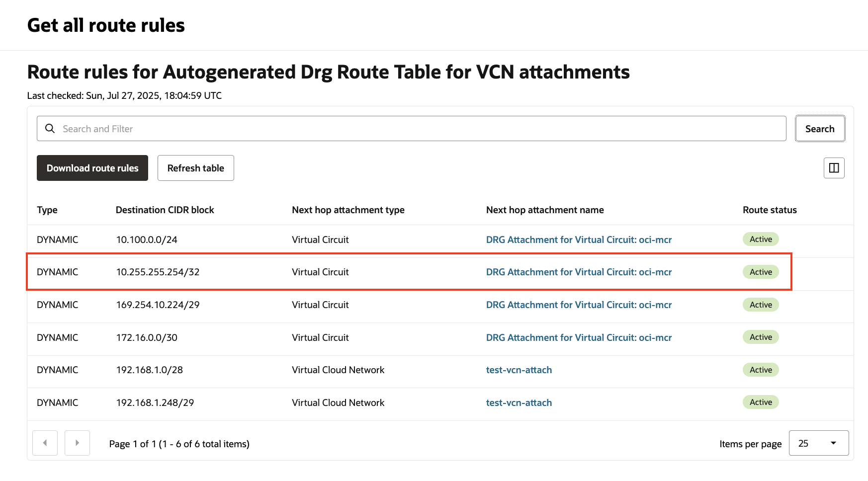Open test-vcn-attach link for 192.168.1.248/29
868x481 pixels.
pos(519,402)
